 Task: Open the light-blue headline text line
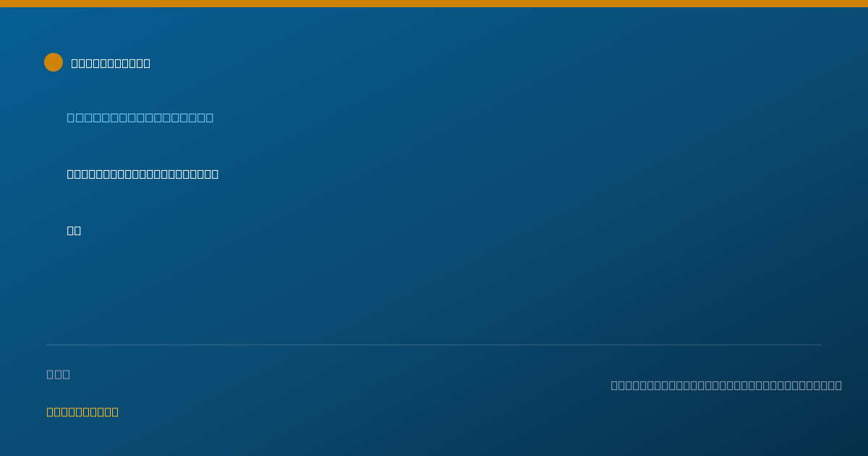pos(140,117)
